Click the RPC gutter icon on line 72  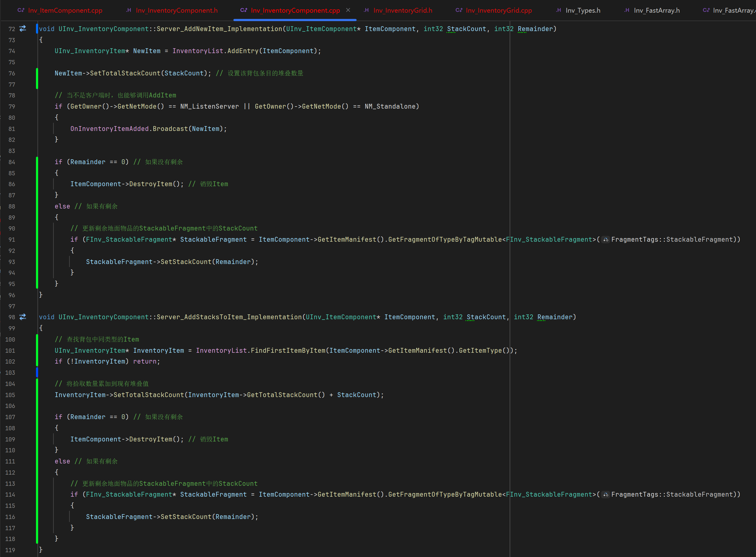(x=23, y=29)
